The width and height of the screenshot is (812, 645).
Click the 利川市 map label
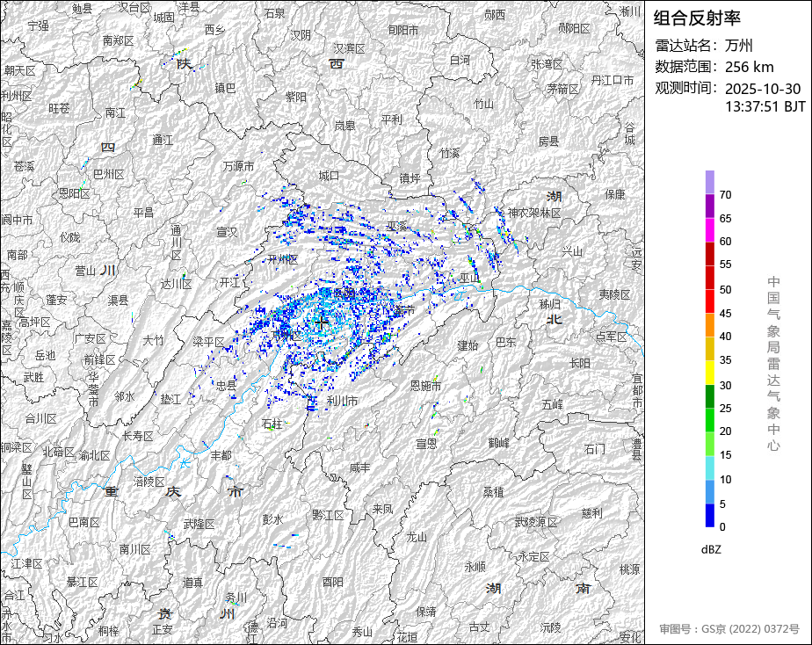coord(343,402)
